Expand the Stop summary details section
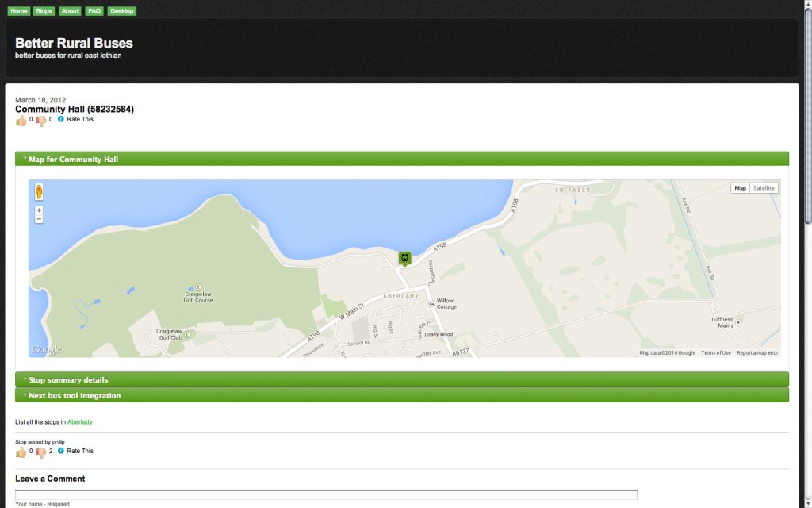Screen dimensions: 812x508 pyautogui.click(x=402, y=380)
